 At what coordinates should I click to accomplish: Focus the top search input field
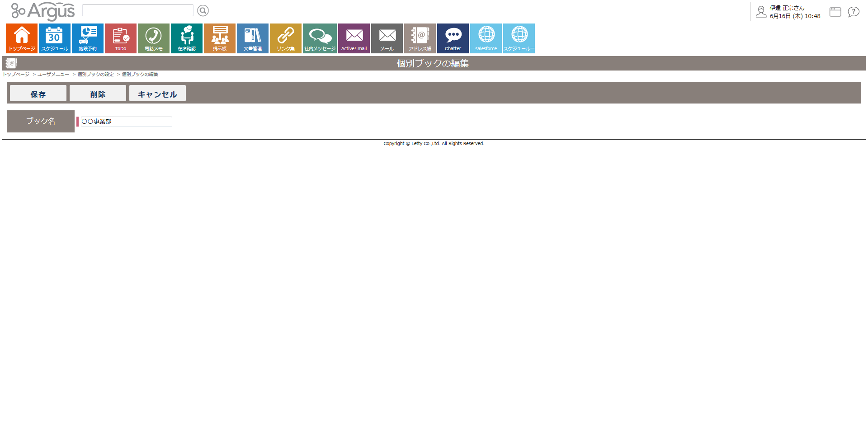[x=138, y=10]
